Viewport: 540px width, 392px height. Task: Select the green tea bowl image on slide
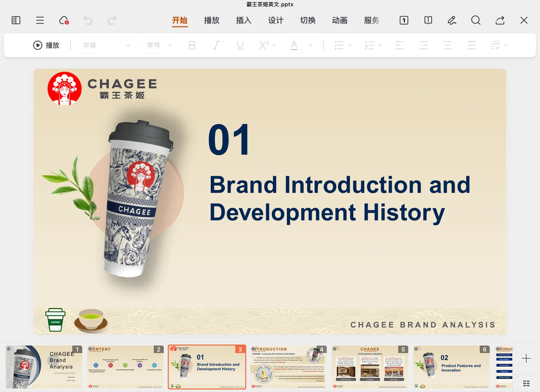(91, 320)
